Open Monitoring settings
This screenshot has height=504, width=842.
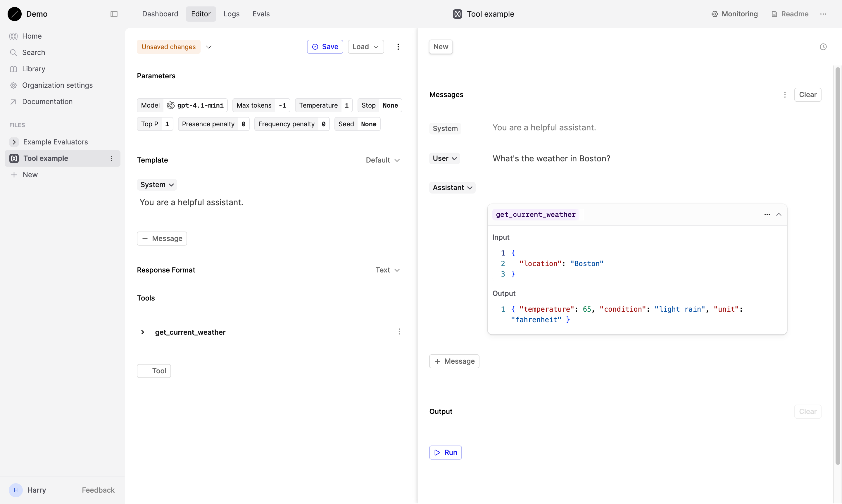734,14
